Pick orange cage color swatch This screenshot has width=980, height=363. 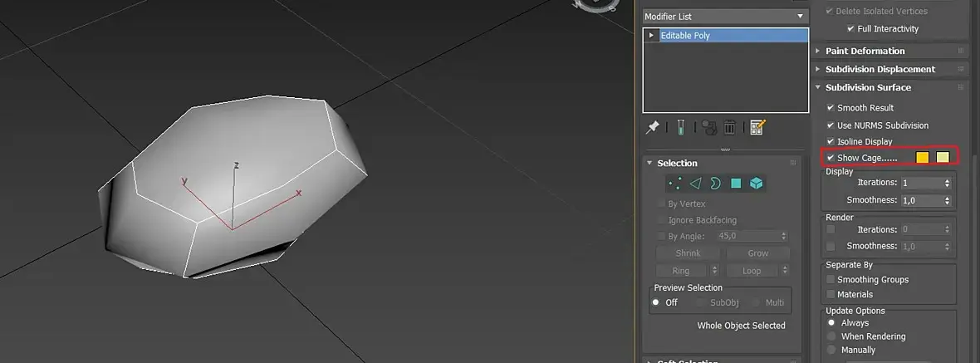pyautogui.click(x=923, y=158)
